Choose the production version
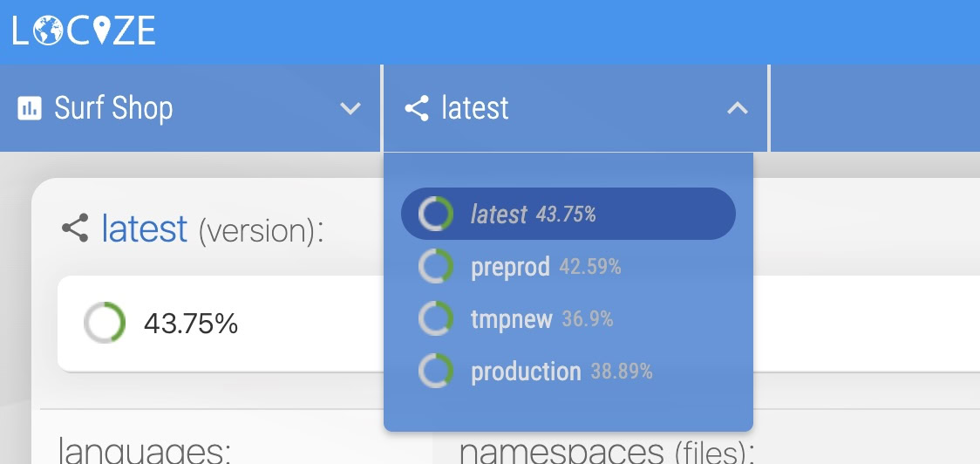980x464 pixels. pyautogui.click(x=526, y=372)
